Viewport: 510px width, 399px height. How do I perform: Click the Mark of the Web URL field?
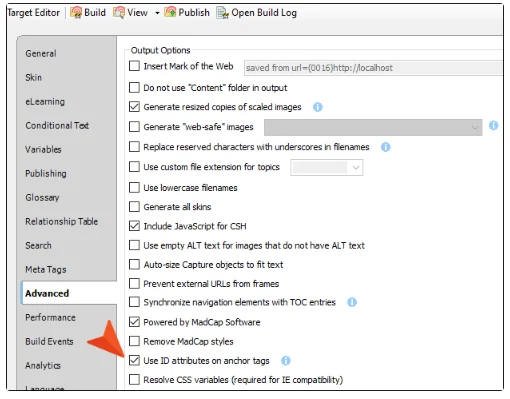click(x=373, y=68)
